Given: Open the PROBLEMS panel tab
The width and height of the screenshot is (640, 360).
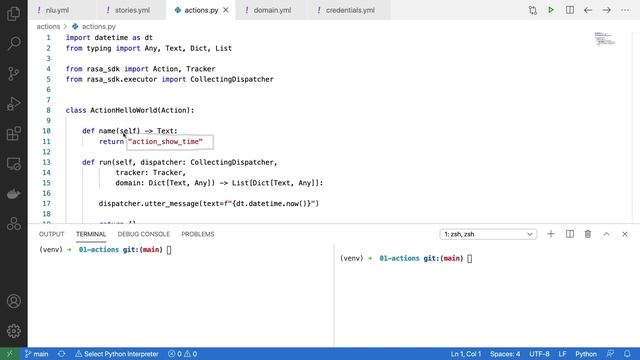Looking at the screenshot, I should point(198,234).
